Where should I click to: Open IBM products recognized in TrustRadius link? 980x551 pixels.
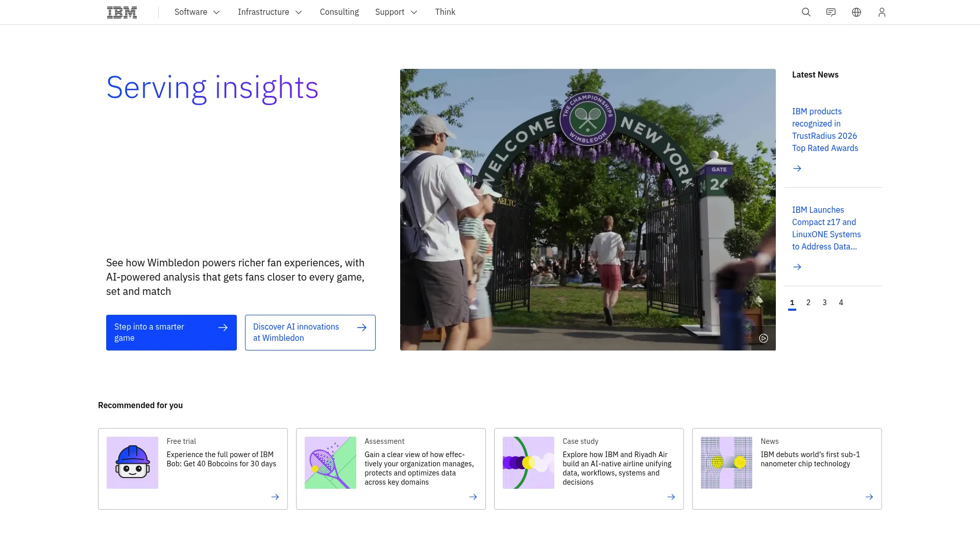[x=825, y=130]
